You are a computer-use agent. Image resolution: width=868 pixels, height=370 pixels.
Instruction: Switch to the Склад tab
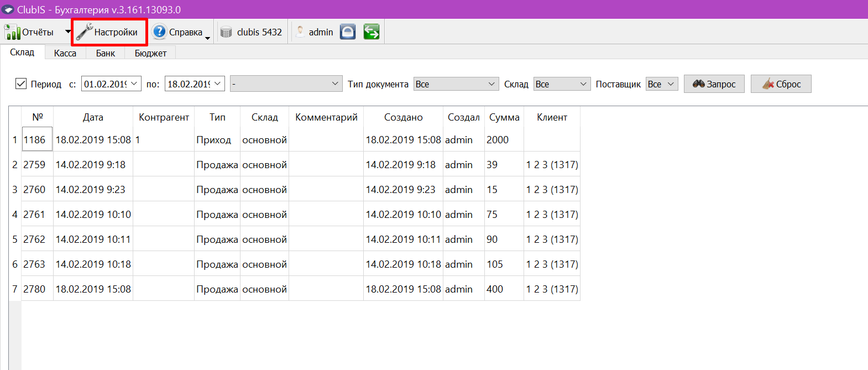22,52
